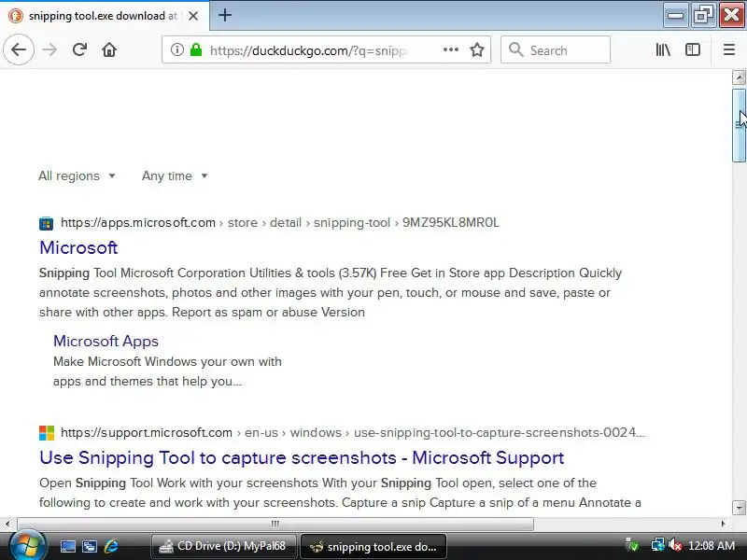Viewport: 747px width, 560px height.
Task: Select the snipping tool.exe download tab
Action: (105, 16)
